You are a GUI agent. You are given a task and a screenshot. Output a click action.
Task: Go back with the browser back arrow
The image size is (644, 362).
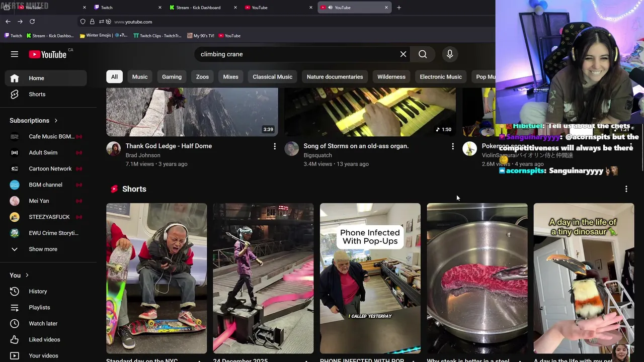click(8, 22)
